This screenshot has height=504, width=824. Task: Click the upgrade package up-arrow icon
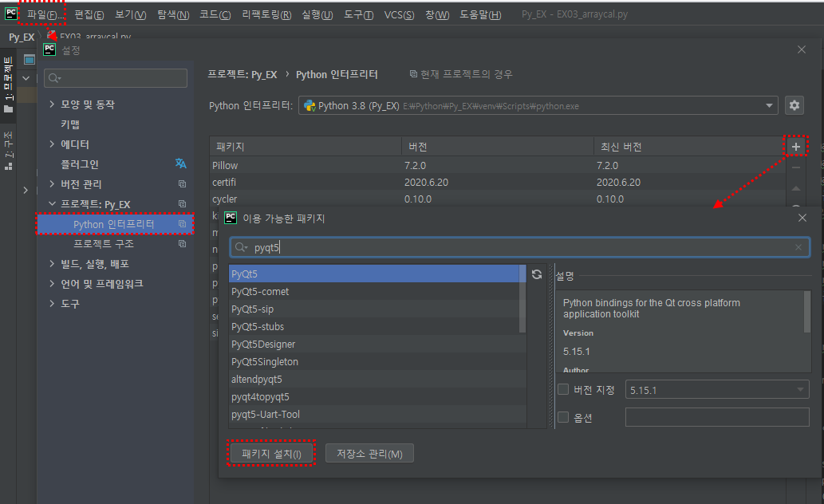point(795,188)
